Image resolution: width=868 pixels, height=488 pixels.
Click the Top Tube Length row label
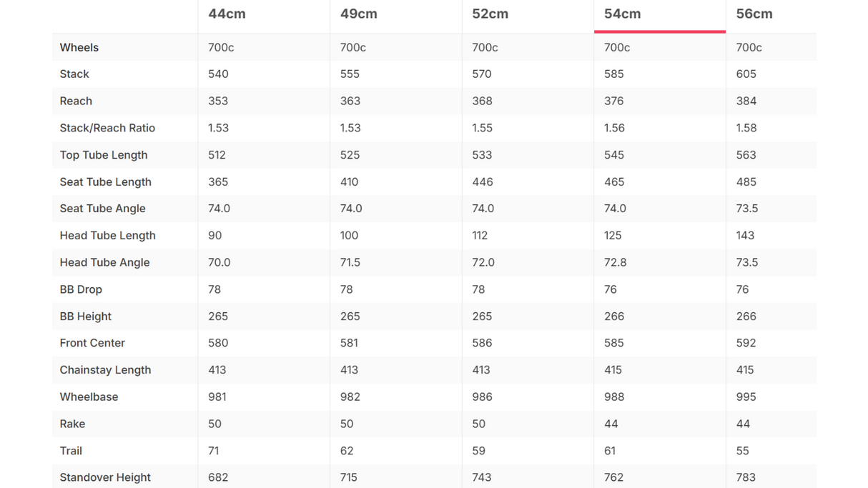coord(104,155)
